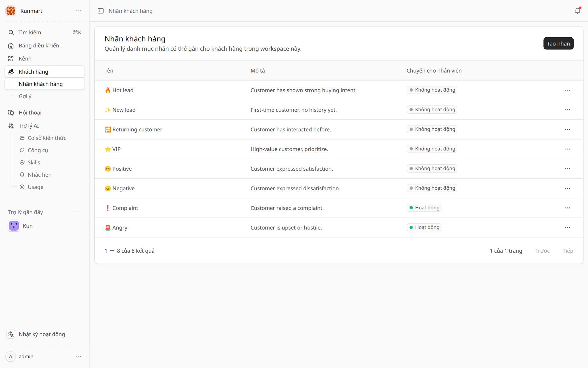Open Nhắc hẹn reminders
The height and width of the screenshot is (368, 588).
39,175
